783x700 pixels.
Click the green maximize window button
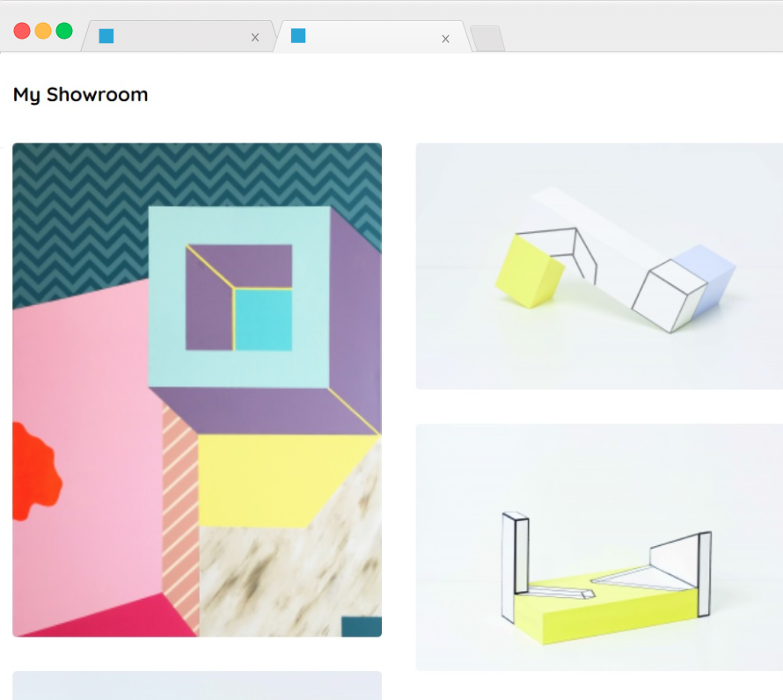tap(64, 31)
